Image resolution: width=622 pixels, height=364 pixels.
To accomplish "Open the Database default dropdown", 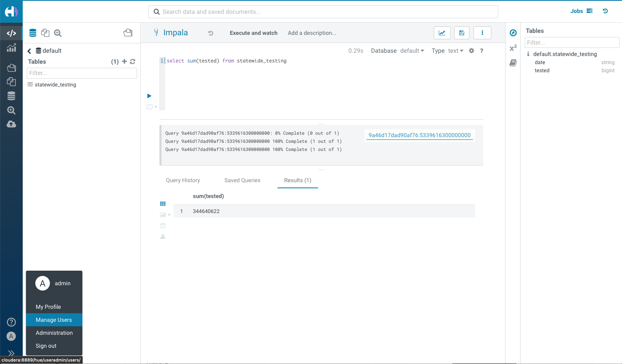I will click(412, 50).
